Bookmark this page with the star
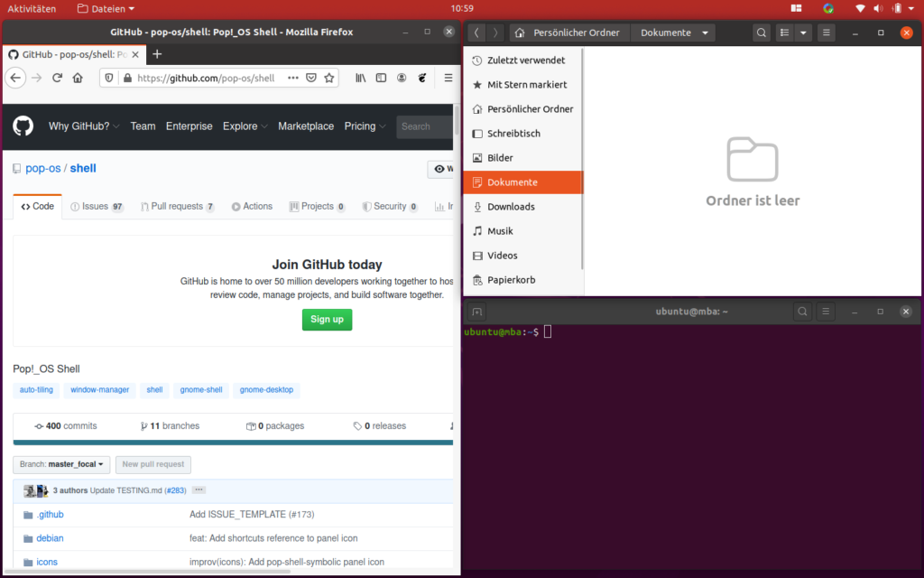Viewport: 924px width, 578px height. (x=329, y=78)
